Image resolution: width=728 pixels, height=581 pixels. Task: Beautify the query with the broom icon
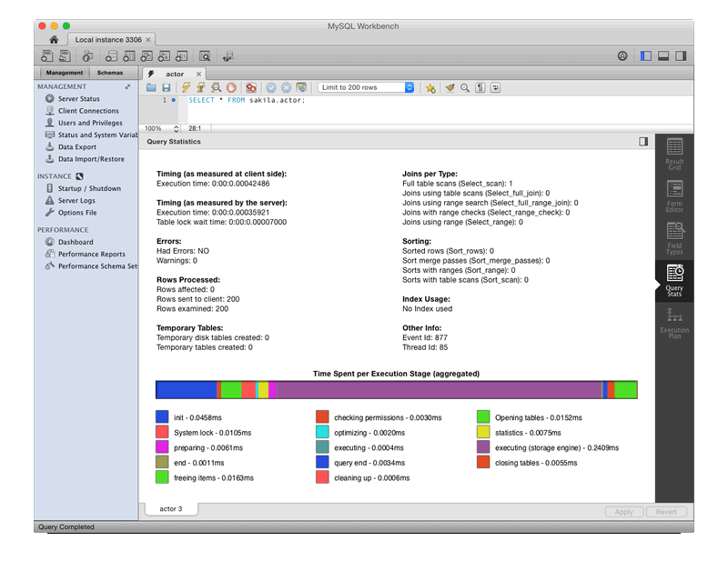coord(450,87)
